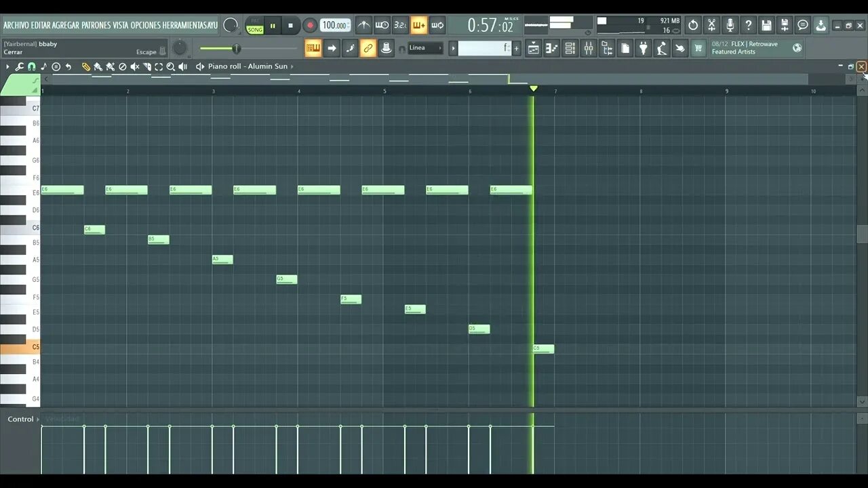Click the highlighted C5 piano key

coord(20,348)
